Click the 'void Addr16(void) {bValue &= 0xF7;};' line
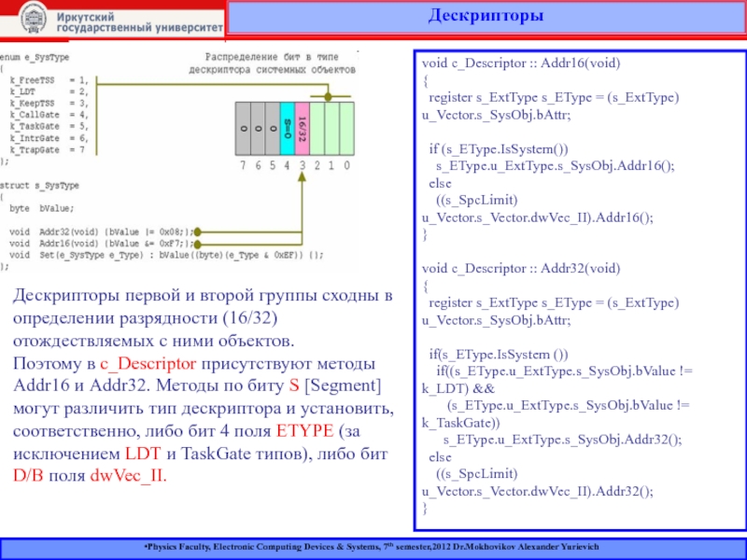 coord(102,244)
